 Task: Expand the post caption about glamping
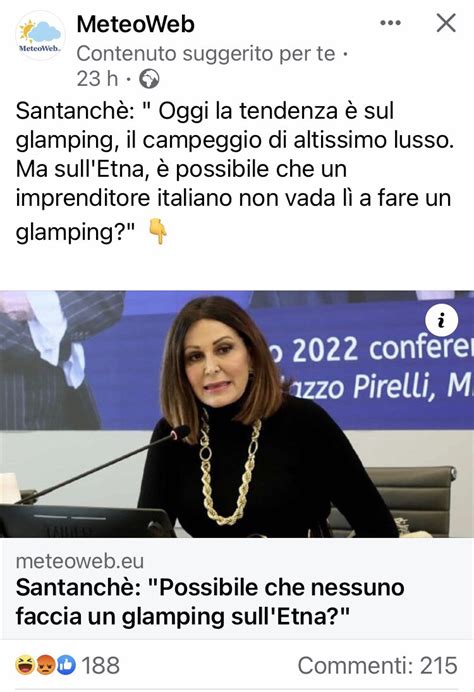[x=235, y=171]
